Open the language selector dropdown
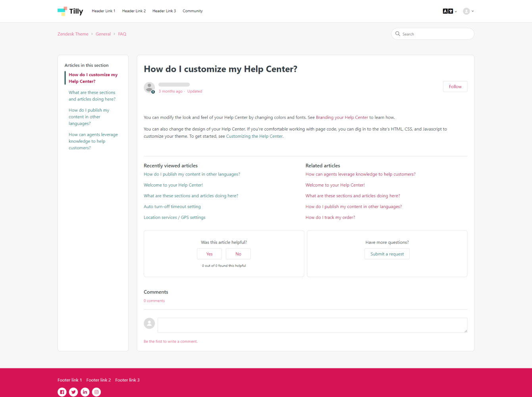Screen dimensions: 532x397 449,11
